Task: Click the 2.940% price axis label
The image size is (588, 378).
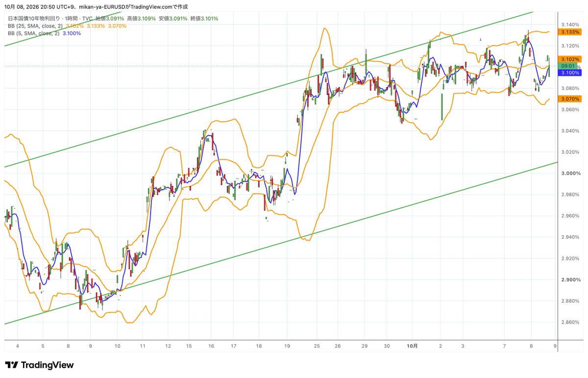Action: coord(571,237)
